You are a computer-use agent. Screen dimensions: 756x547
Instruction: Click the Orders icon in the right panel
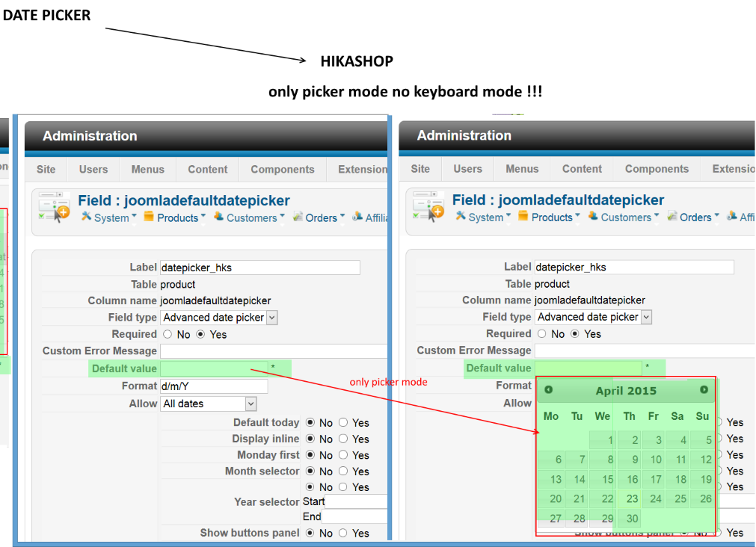point(672,217)
